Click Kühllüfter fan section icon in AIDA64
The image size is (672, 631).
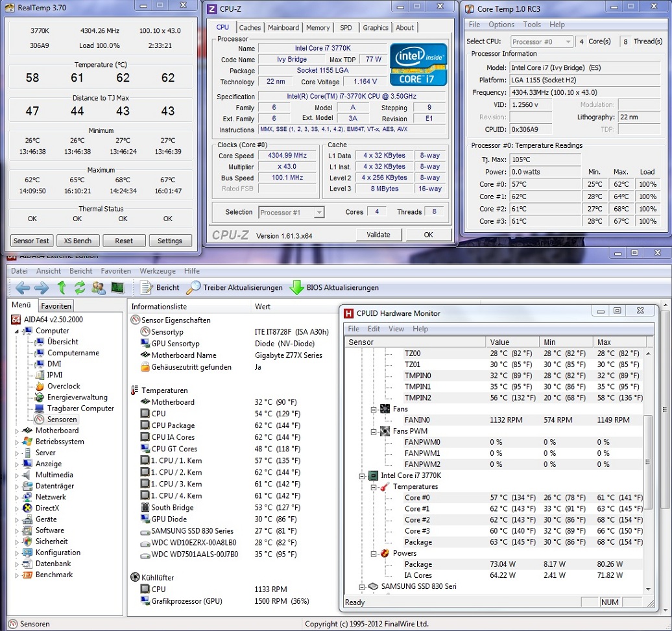click(x=135, y=577)
